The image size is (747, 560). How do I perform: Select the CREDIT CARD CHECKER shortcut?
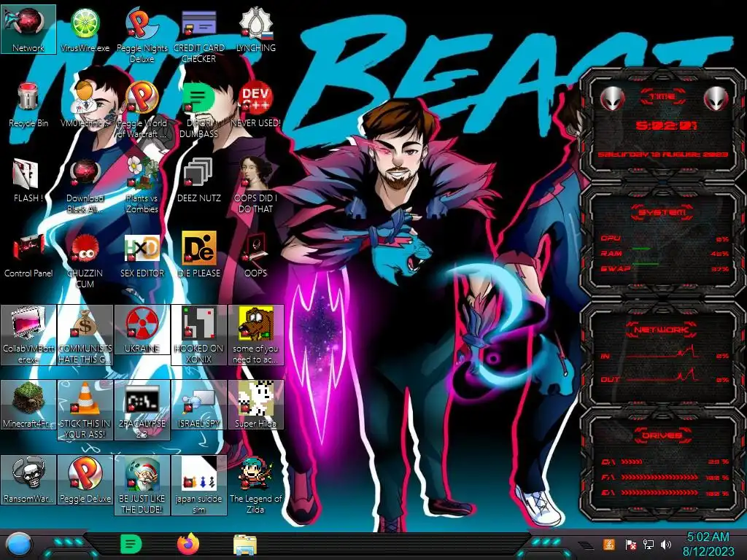(198, 35)
